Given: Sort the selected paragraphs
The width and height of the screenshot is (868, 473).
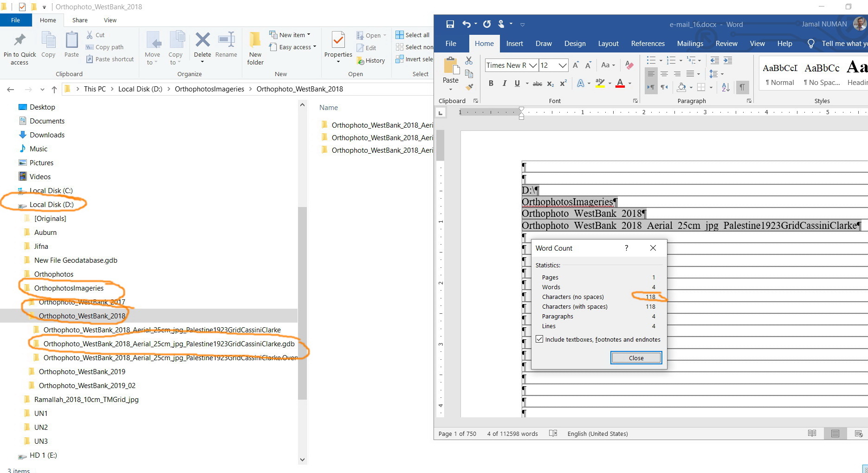Looking at the screenshot, I should coord(726,87).
